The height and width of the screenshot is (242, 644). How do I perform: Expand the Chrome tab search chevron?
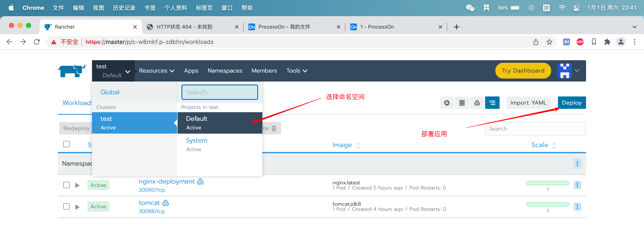[x=634, y=27]
